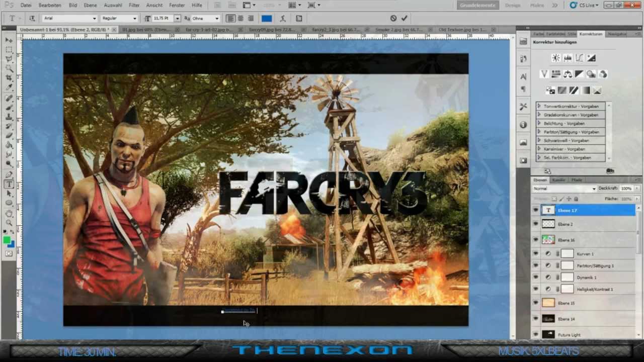Open the Ebene menu
Screen dimensions: 644x362
pyautogui.click(x=90, y=5)
